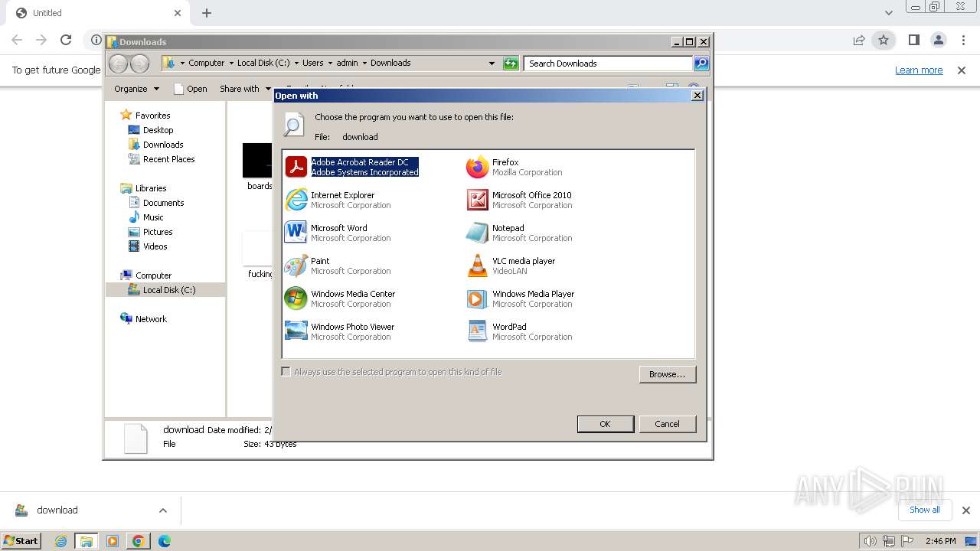Select the Untitled Chrome tab
Viewport: 980px width, 551px height.
tap(98, 13)
